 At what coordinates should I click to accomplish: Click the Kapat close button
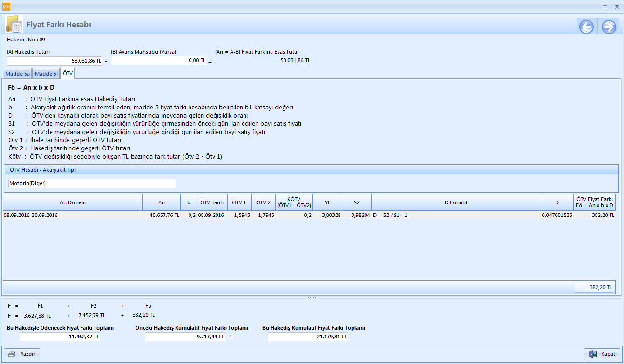[601, 354]
